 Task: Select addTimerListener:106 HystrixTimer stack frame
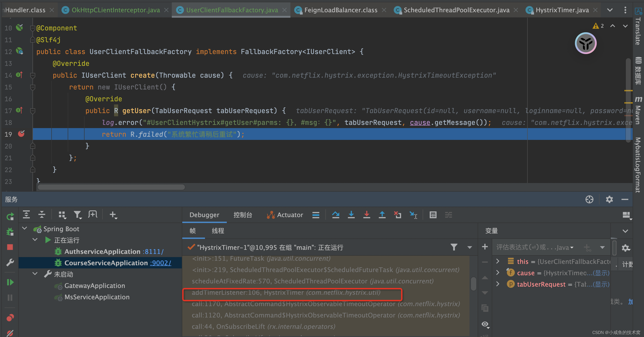pos(286,292)
